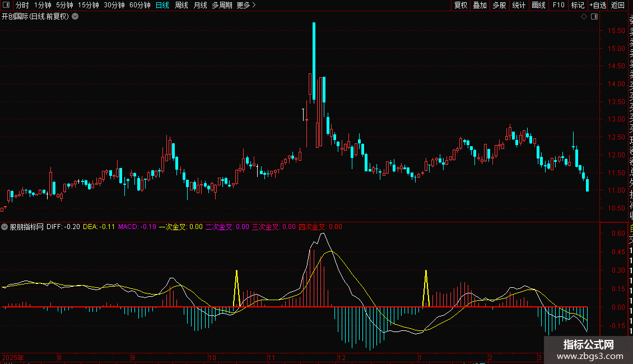Open the 多股 multi-stock view
This screenshot has width=633, height=364.
coord(499,6)
